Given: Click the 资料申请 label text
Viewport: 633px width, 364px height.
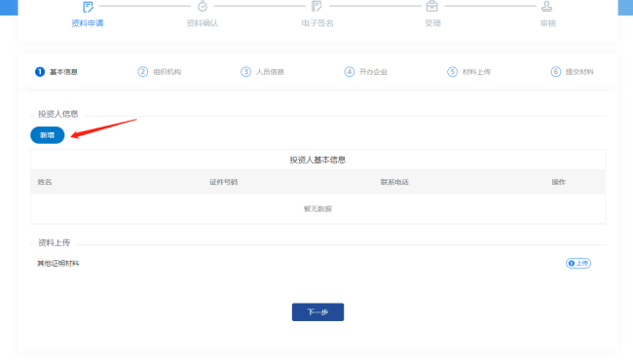Looking at the screenshot, I should 88,23.
